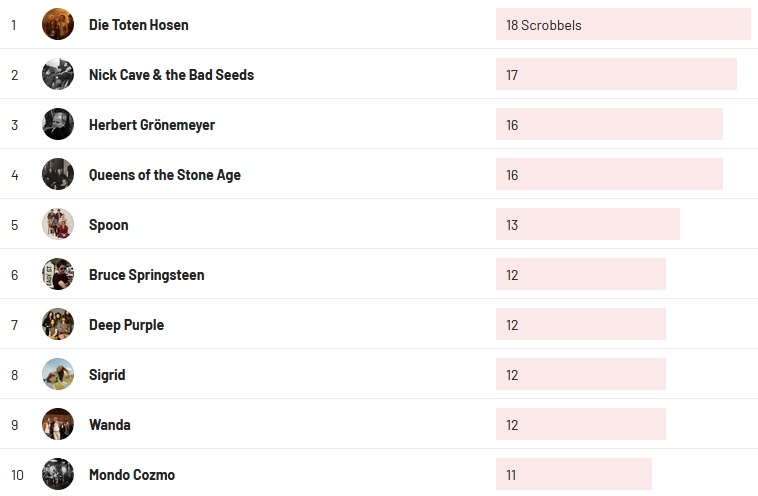The height and width of the screenshot is (496, 758).
Task: Click the Mondo Cozmo avatar image
Action: coord(58,474)
